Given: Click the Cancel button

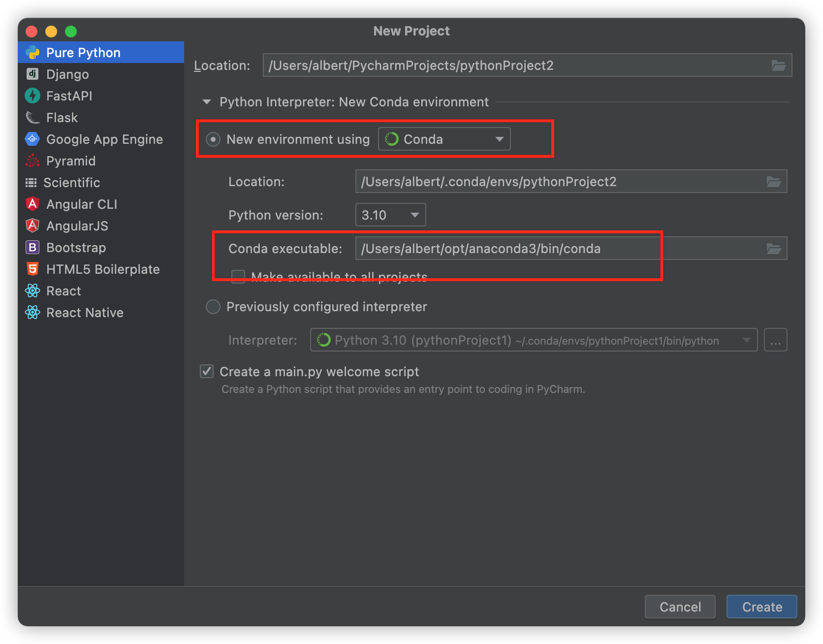Looking at the screenshot, I should [x=680, y=607].
